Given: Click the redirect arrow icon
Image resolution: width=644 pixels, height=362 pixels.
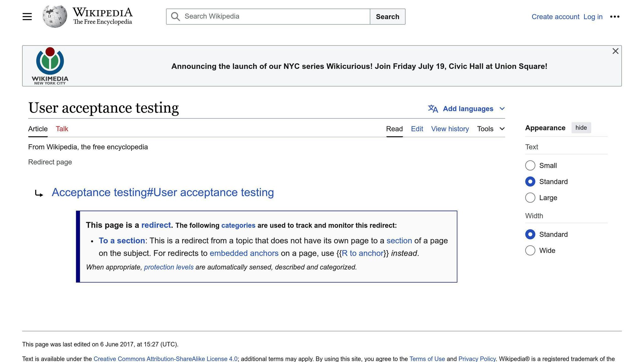Looking at the screenshot, I should [x=39, y=193].
